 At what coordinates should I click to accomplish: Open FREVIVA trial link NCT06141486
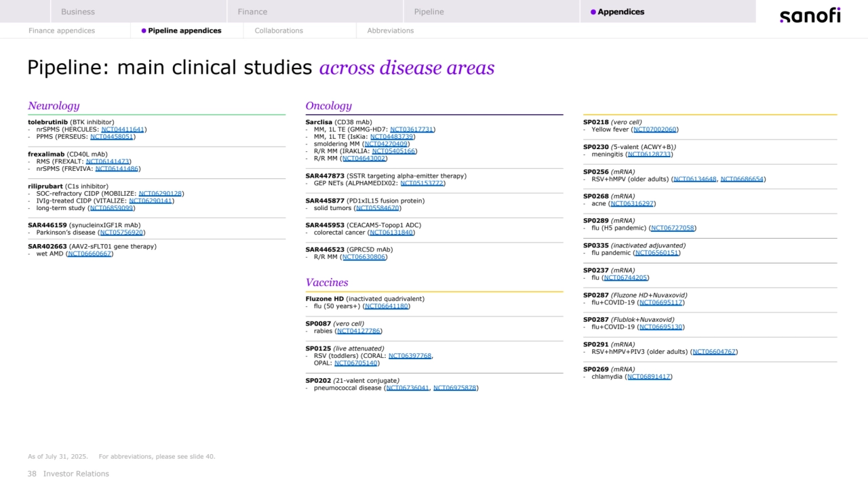117,169
